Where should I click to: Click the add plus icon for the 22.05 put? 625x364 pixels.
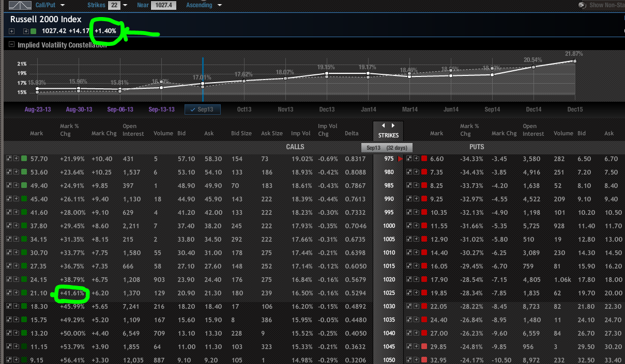(x=416, y=306)
